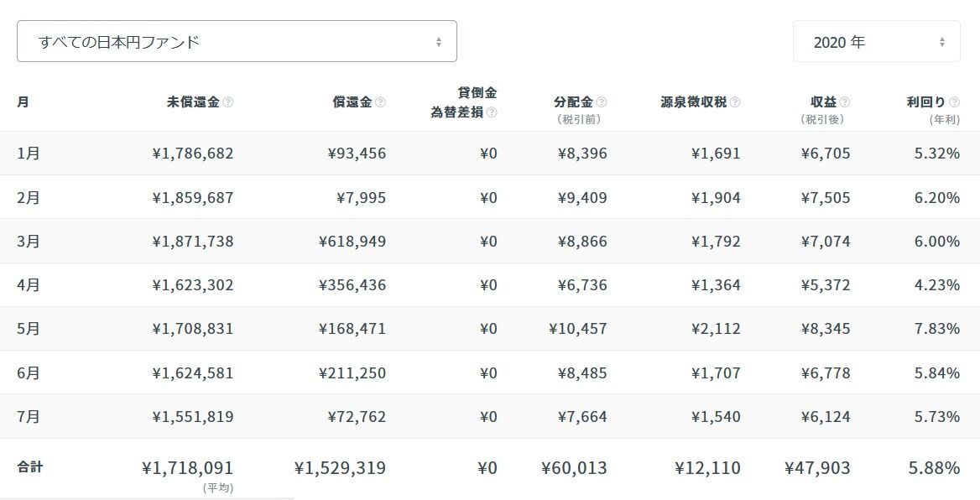
Task: Click the total yield 5.88% cell
Action: pos(935,467)
